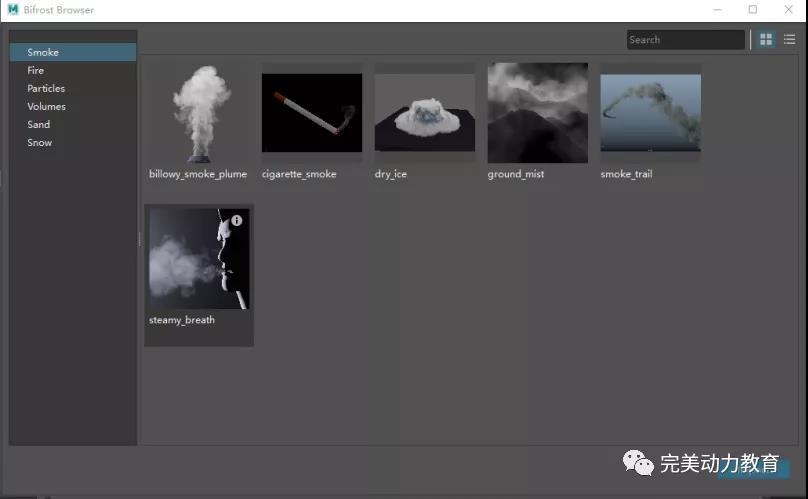Pick the cigarette_smoke preset thumbnail
Screen dimensions: 808x499
pyautogui.click(x=311, y=113)
